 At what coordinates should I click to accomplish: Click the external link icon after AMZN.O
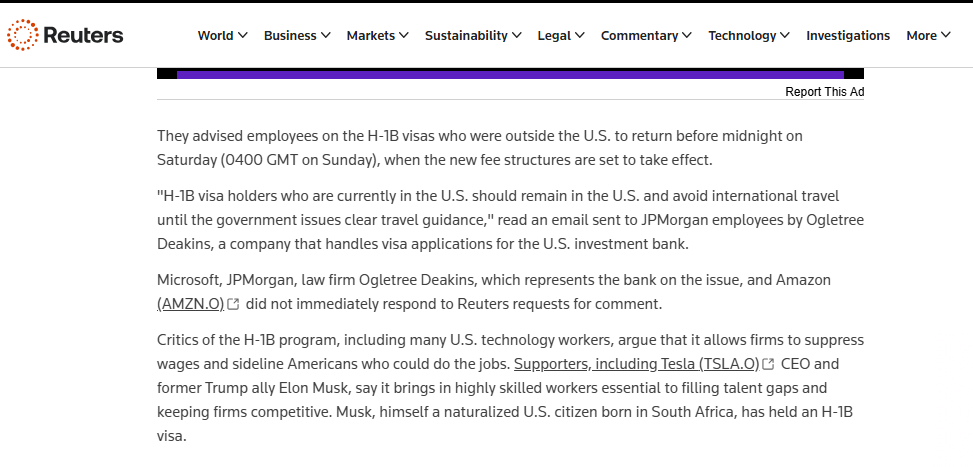click(x=234, y=304)
